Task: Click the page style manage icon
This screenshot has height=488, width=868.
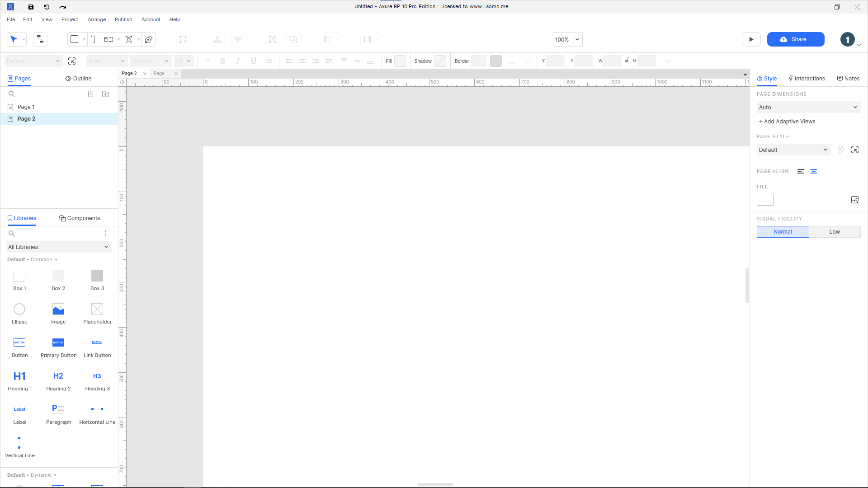Action: 855,150
